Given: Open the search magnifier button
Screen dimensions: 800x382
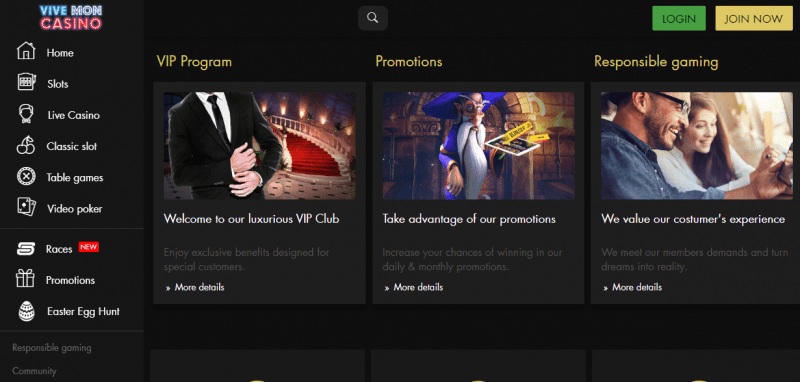Looking at the screenshot, I should pyautogui.click(x=373, y=18).
